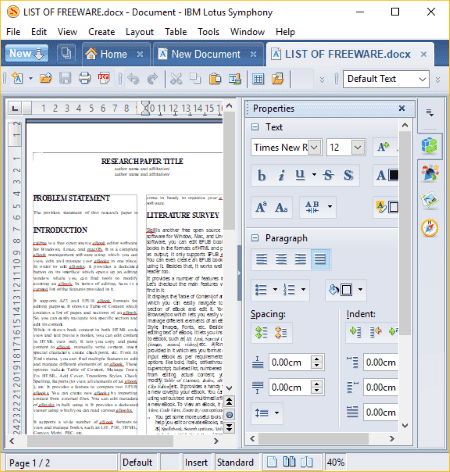
Task: Click the thumbnail view icon beside New
Action: tap(66, 53)
